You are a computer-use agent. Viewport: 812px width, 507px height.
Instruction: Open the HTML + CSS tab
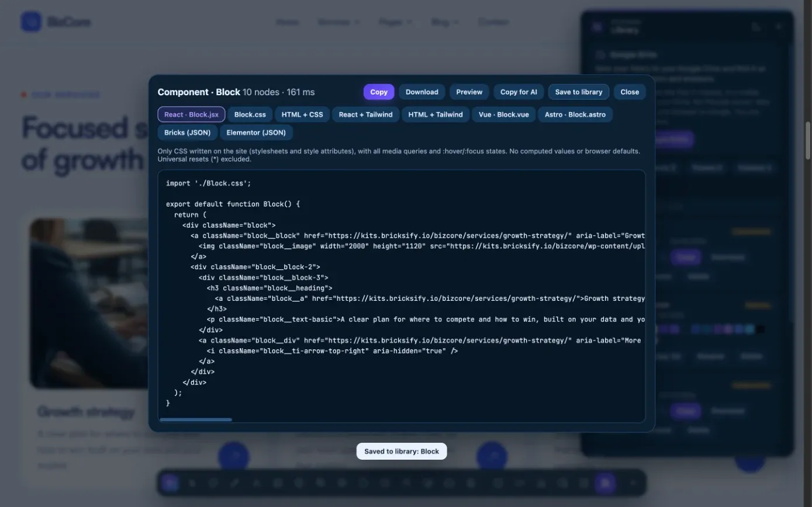pyautogui.click(x=302, y=114)
